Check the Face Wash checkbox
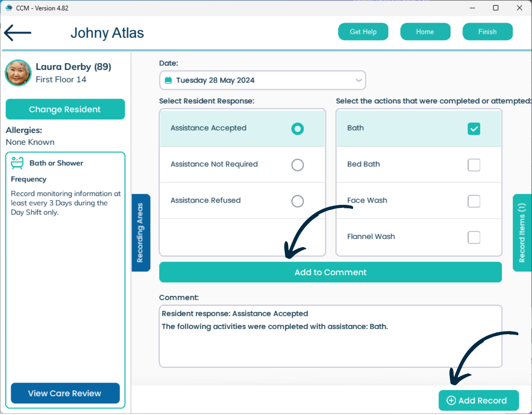The height and width of the screenshot is (415, 532). pos(474,202)
